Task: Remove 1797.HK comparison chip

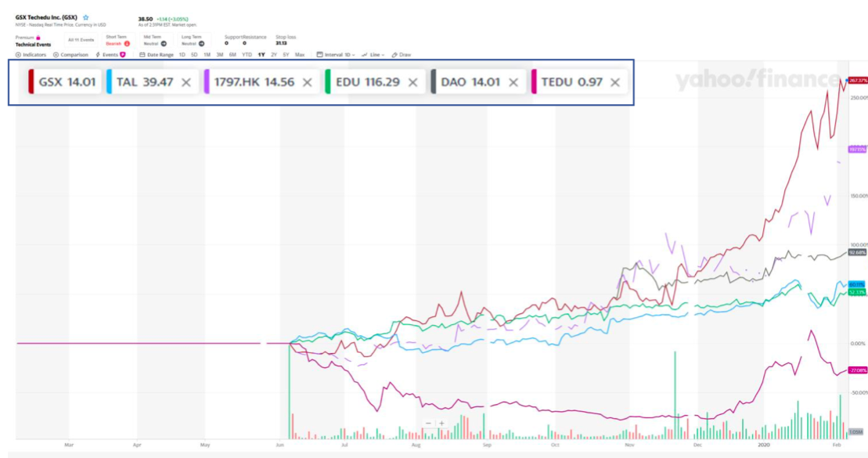Action: [x=308, y=81]
